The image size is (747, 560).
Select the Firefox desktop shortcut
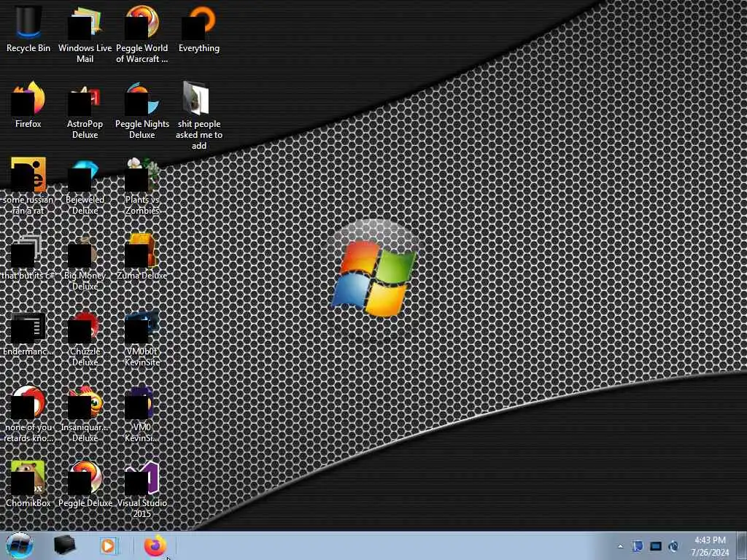click(x=28, y=105)
